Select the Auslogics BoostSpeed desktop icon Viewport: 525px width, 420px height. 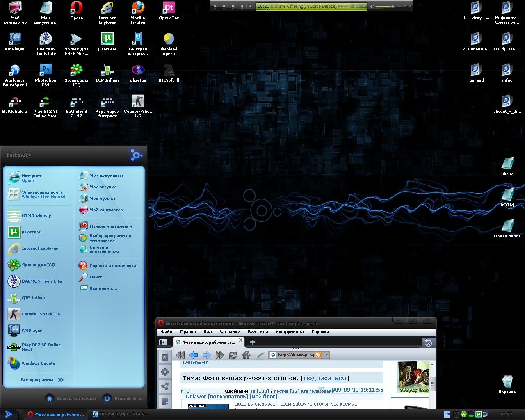[15, 75]
